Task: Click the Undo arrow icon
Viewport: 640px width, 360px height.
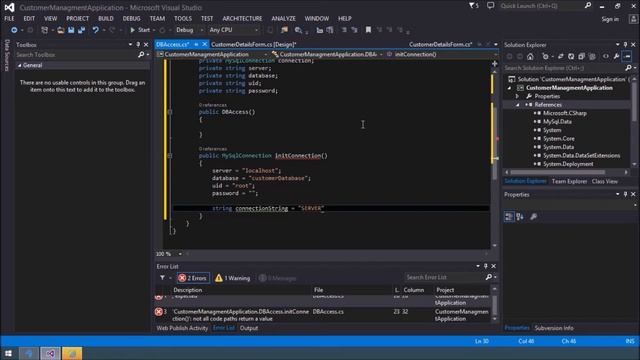Action: click(x=96, y=30)
